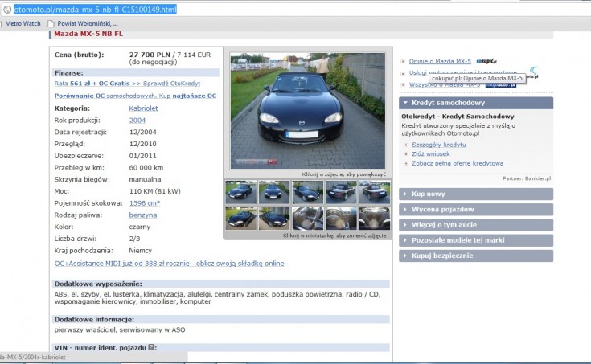
Task: Open Zobacz pełną ofertę kredytową link
Action: (458, 163)
